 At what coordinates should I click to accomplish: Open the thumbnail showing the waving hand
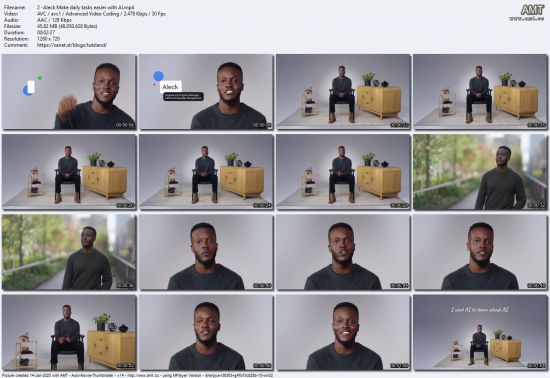point(69,92)
